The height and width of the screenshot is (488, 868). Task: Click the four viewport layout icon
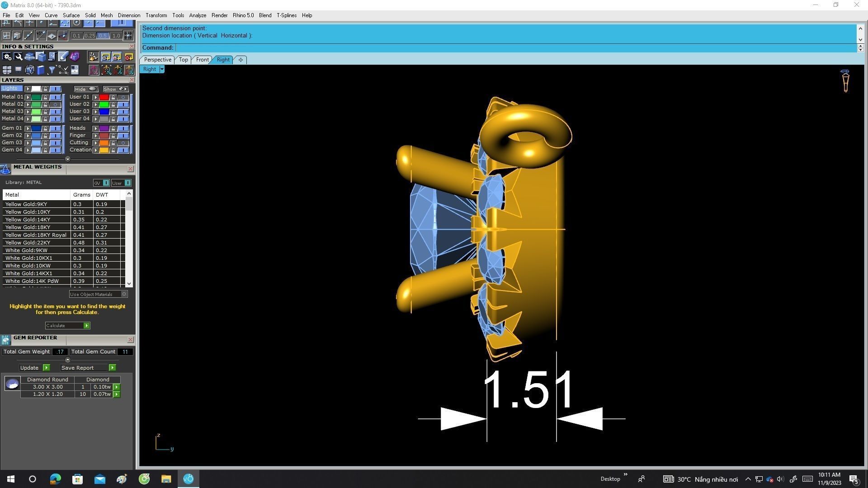point(7,70)
